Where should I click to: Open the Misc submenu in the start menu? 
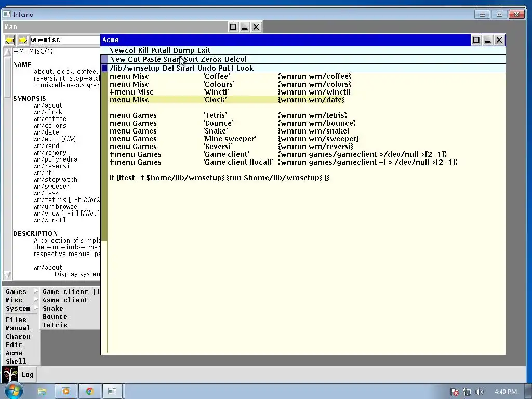(21, 300)
